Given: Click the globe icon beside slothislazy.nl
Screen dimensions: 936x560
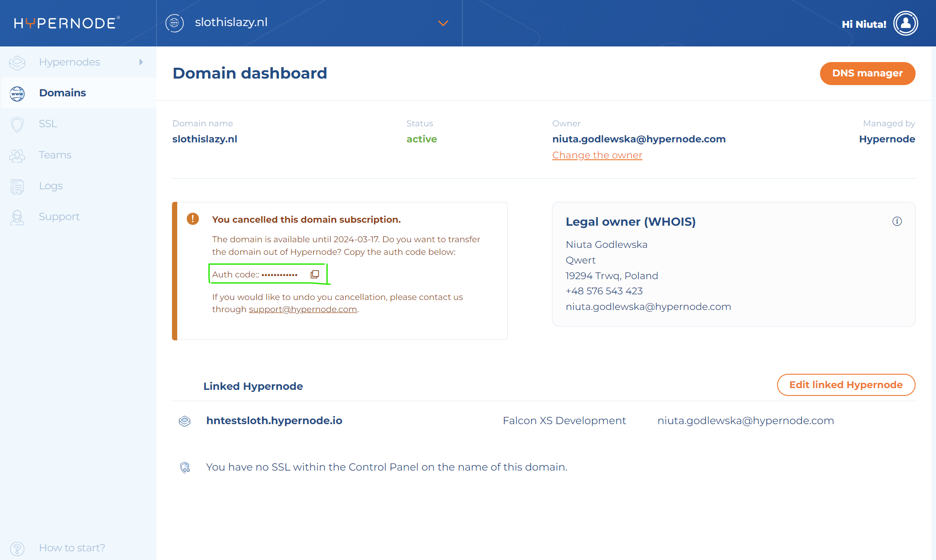Looking at the screenshot, I should click(175, 23).
